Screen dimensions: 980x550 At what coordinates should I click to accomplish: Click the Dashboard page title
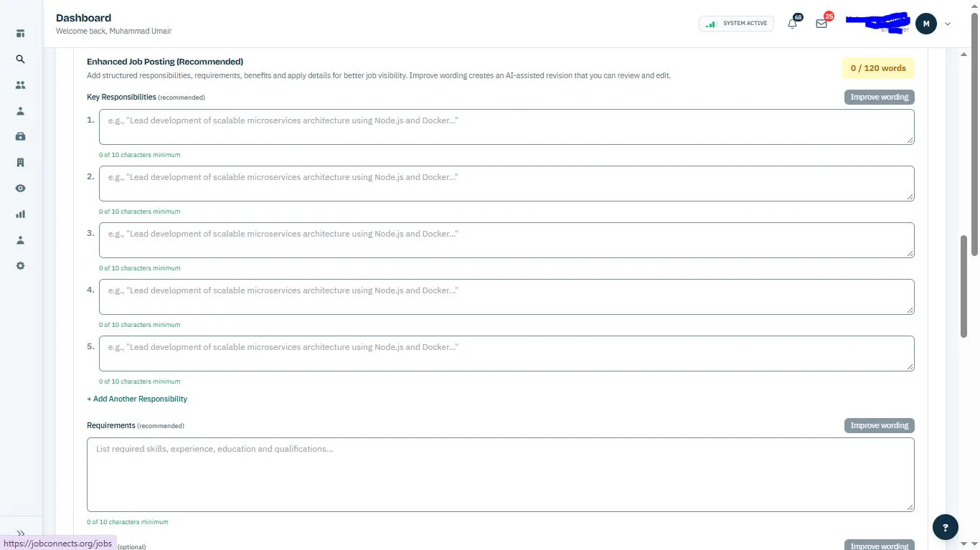point(83,18)
